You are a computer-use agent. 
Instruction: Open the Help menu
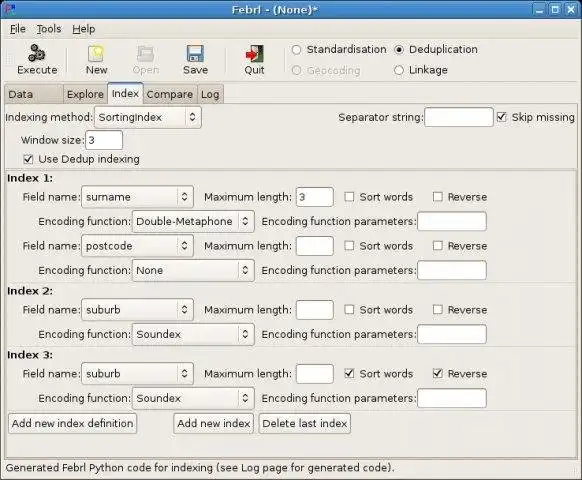[84, 29]
